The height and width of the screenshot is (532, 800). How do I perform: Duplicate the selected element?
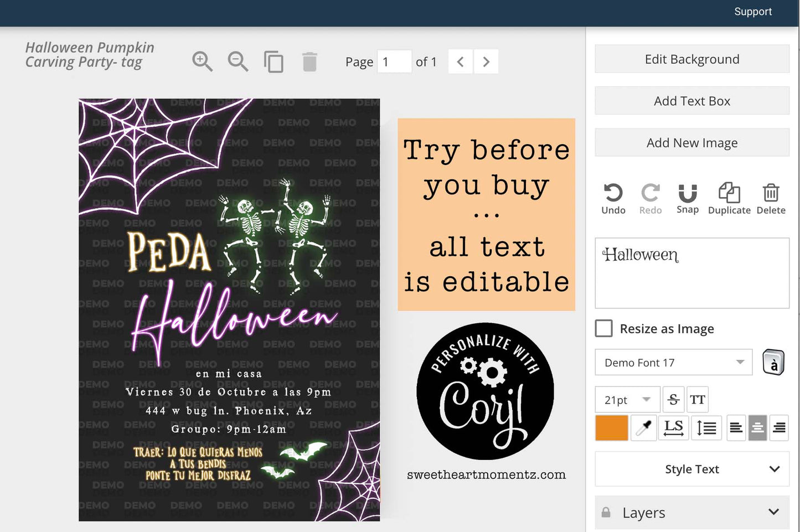click(x=729, y=193)
